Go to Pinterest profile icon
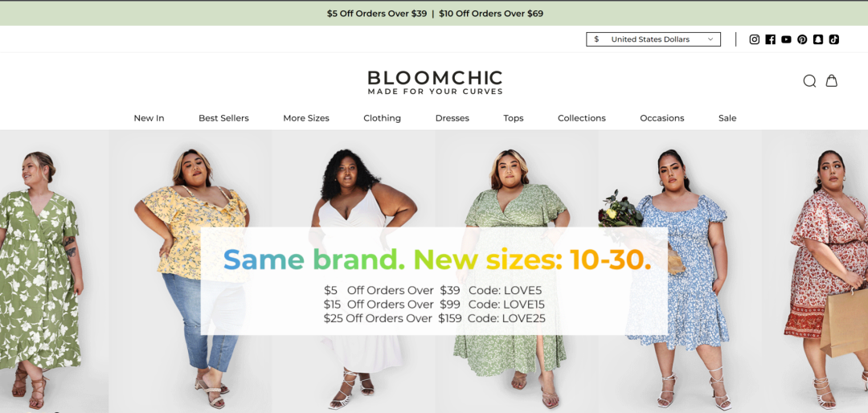Viewport: 868px width, 413px height. pyautogui.click(x=802, y=39)
